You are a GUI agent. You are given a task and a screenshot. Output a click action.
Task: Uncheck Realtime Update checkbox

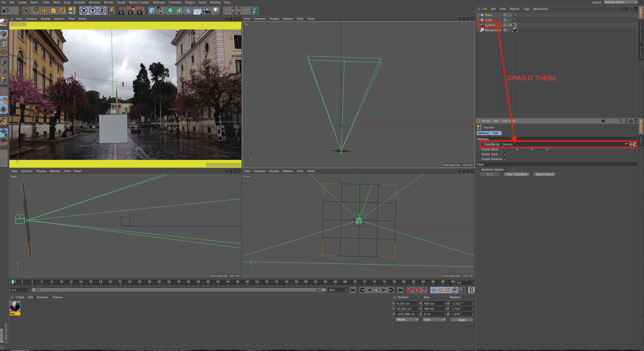506,169
